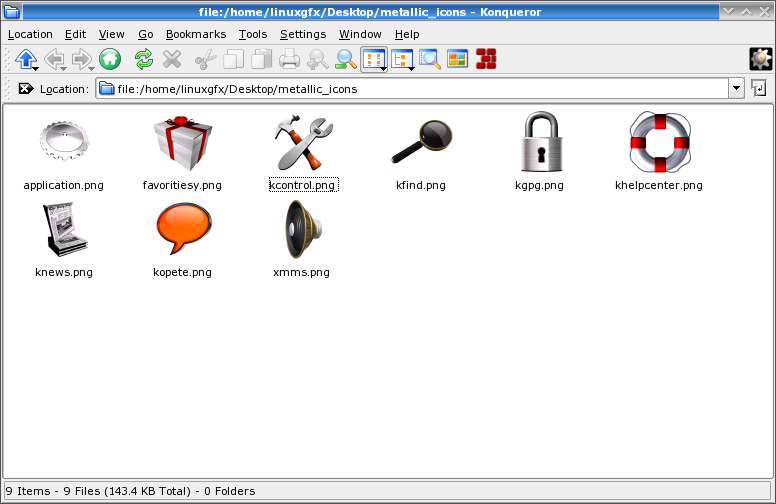The image size is (776, 504).
Task: Click the Paste clipboard icon
Action: point(262,59)
